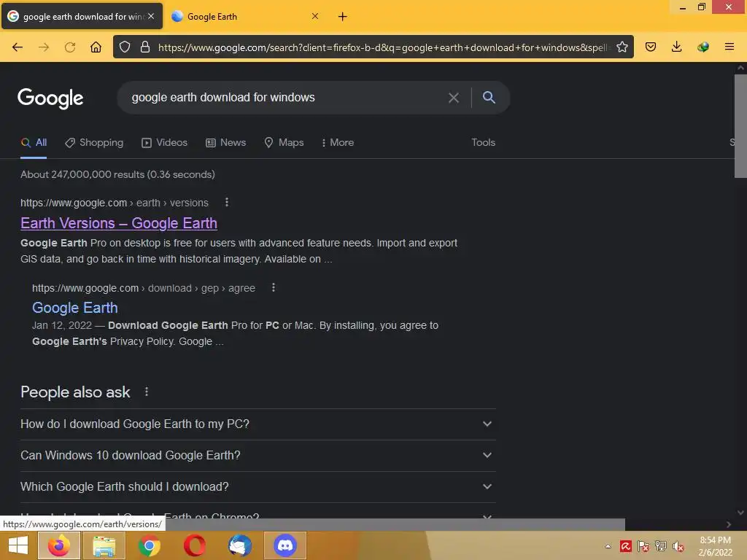Click into the Google search query field
The height and width of the screenshot is (560, 747).
pyautogui.click(x=286, y=98)
